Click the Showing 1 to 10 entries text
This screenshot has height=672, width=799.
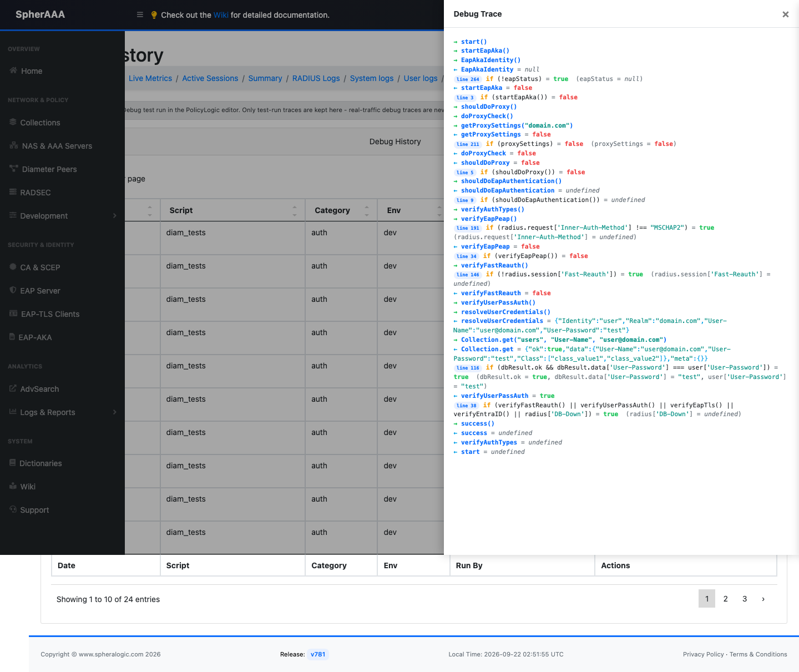108,599
